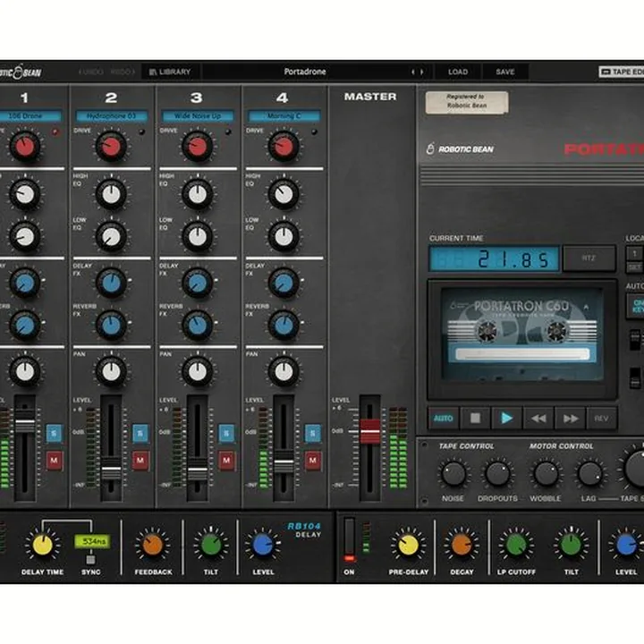Toggle the delay SYNC button

coord(90,559)
